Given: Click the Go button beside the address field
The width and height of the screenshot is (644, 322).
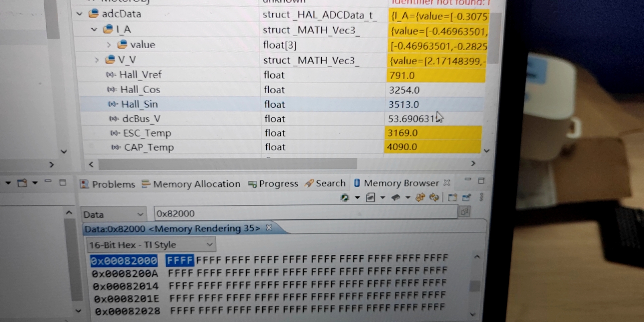Looking at the screenshot, I should point(465,212).
